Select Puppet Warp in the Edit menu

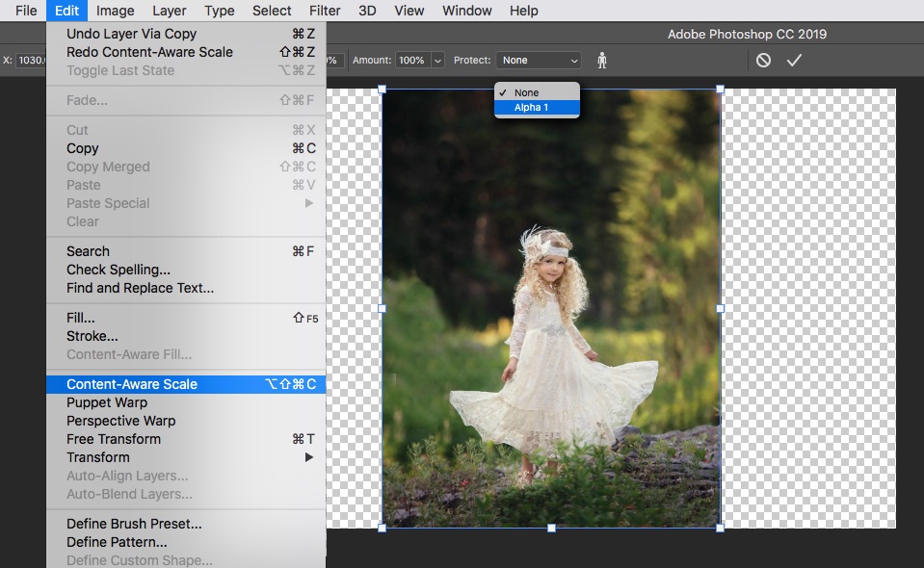tap(107, 402)
